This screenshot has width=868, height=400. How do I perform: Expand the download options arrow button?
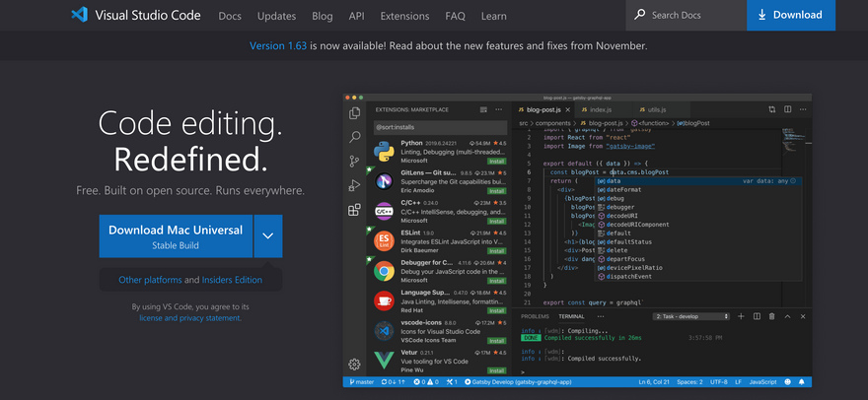click(267, 236)
